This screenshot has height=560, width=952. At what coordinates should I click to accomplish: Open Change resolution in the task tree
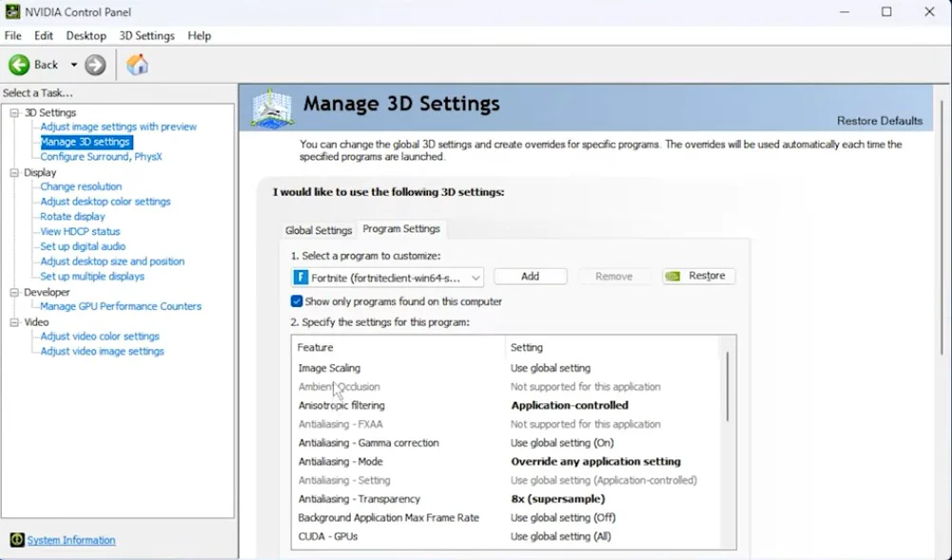coord(81,186)
